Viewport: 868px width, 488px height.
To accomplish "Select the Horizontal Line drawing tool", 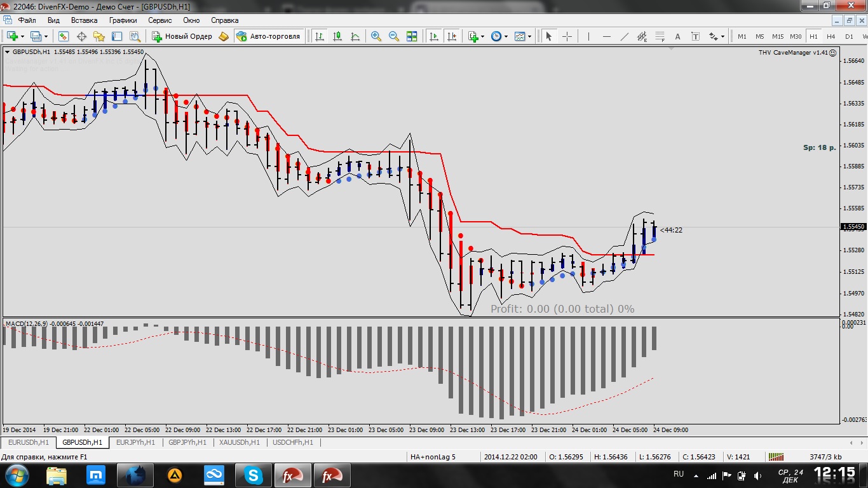I will click(606, 36).
